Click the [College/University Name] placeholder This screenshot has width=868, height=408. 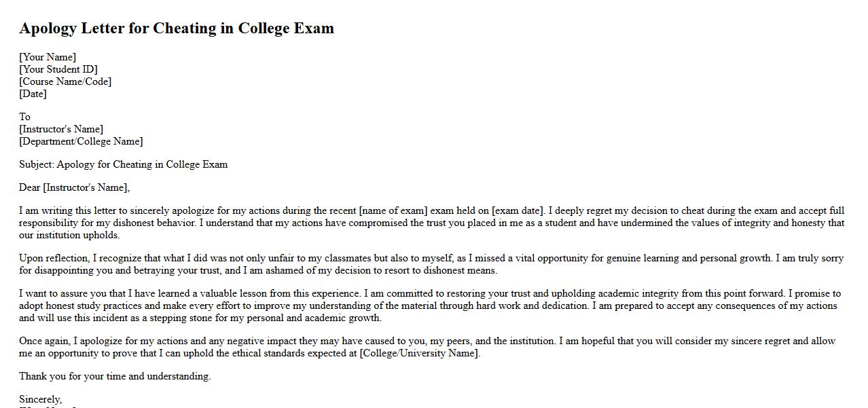(x=420, y=353)
